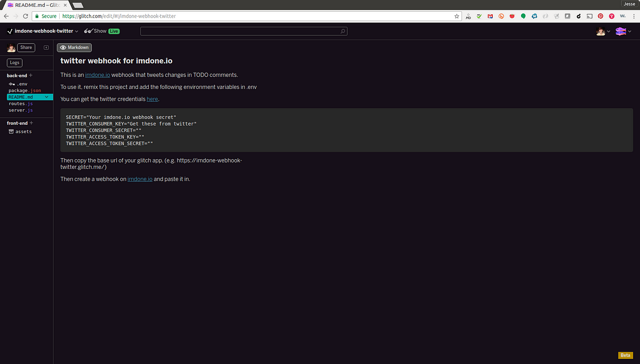Open the assets folder

point(20,131)
